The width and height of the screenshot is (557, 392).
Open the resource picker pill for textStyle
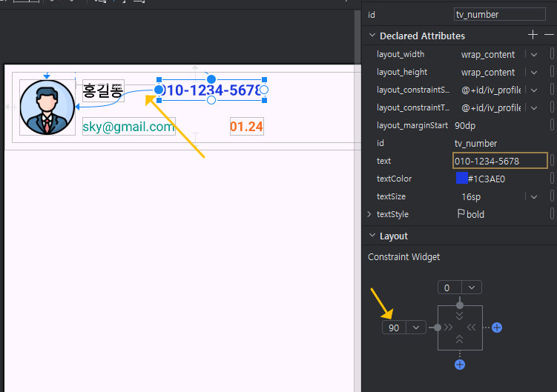click(x=552, y=213)
